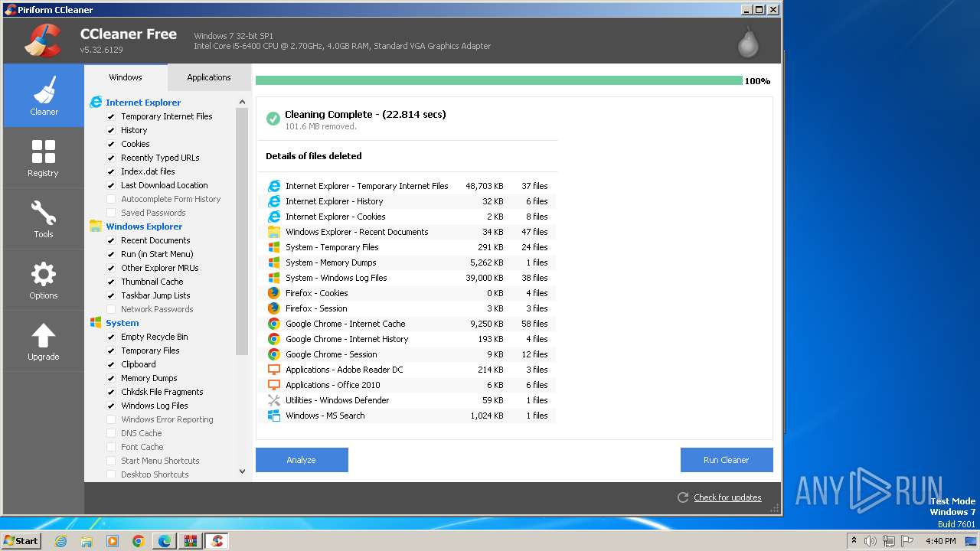Image resolution: width=980 pixels, height=551 pixels.
Task: Open the Registry section icon
Action: click(44, 152)
